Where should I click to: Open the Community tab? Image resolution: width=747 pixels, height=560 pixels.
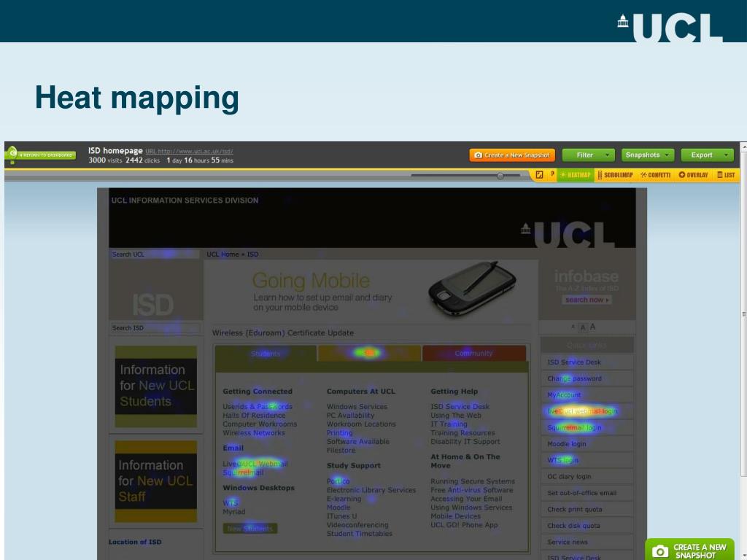pyautogui.click(x=473, y=353)
